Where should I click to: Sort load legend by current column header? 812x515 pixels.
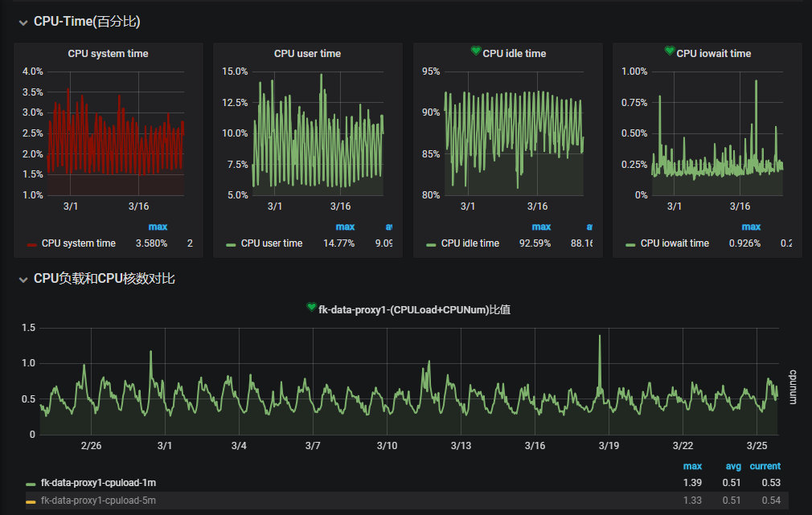765,466
